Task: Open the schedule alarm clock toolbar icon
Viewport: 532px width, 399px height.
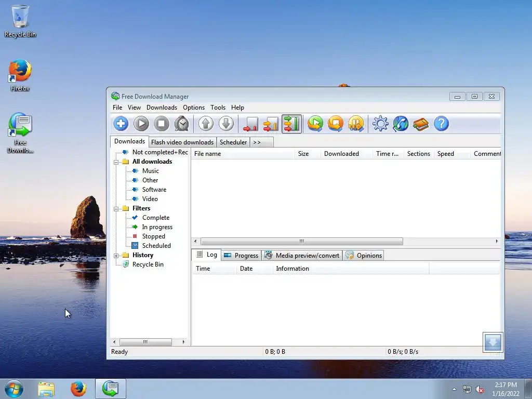Action: click(x=182, y=124)
